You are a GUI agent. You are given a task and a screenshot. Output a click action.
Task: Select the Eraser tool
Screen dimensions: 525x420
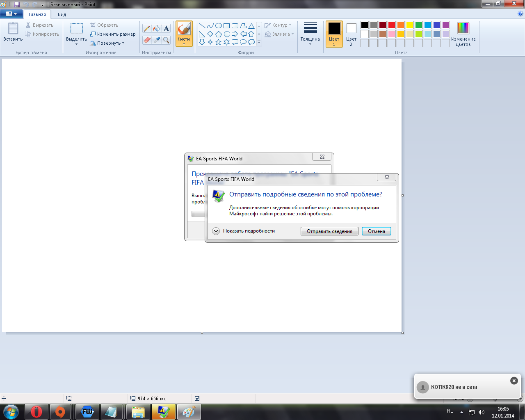click(x=147, y=40)
